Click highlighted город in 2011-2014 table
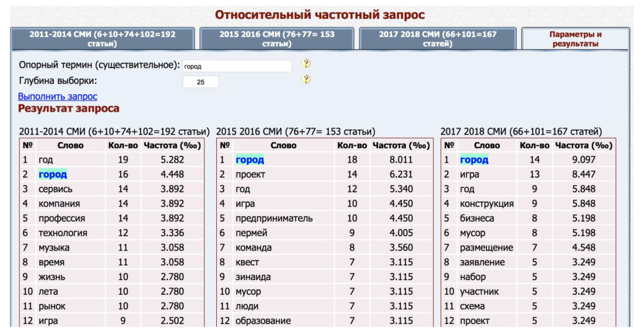 53,174
